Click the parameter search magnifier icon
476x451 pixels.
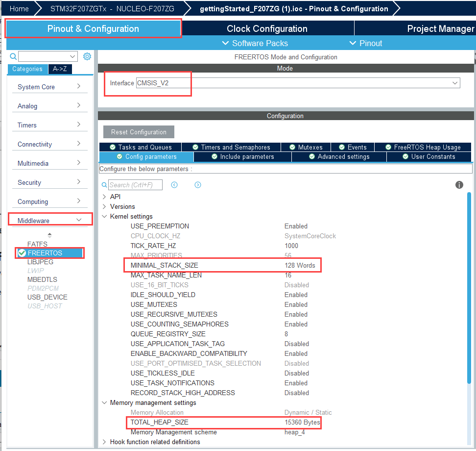click(x=104, y=185)
